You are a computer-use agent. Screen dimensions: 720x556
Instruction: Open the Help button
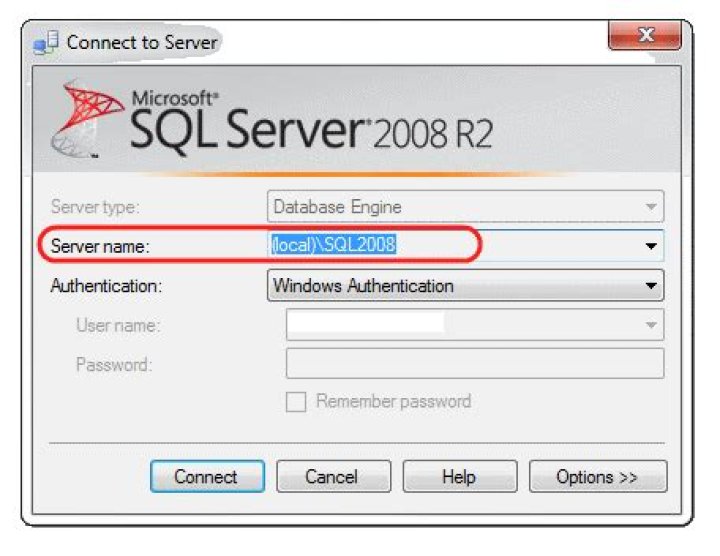point(460,476)
